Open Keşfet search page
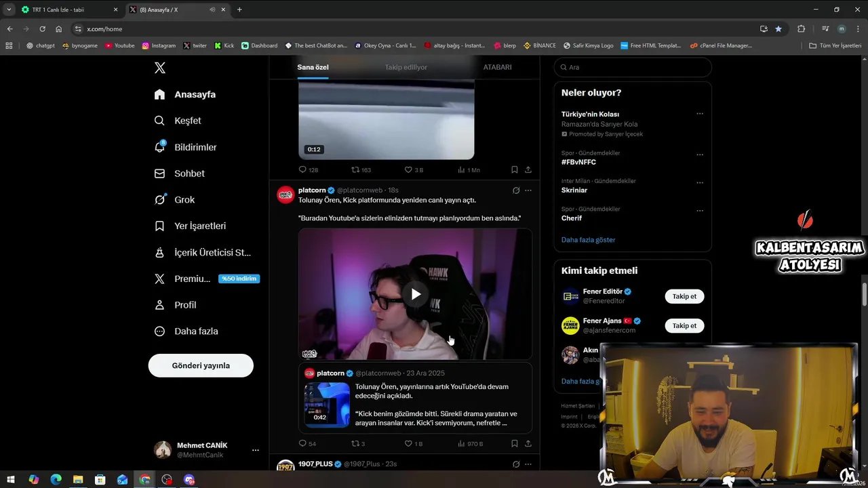This screenshot has height=488, width=868. [x=178, y=121]
